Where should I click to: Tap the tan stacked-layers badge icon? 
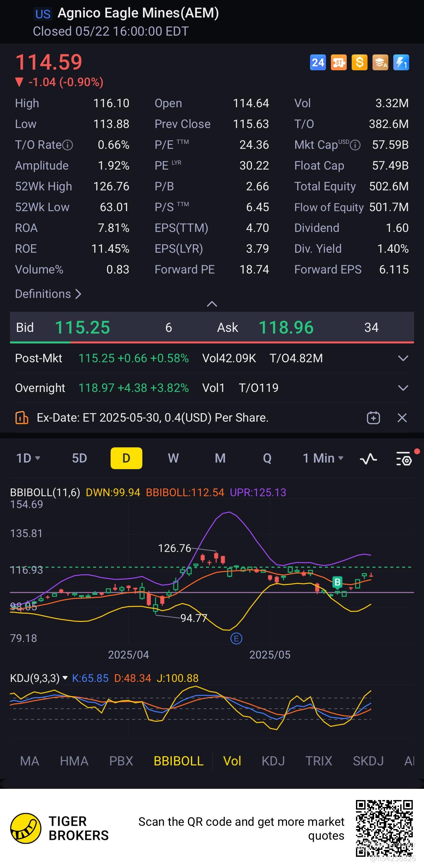point(380,62)
